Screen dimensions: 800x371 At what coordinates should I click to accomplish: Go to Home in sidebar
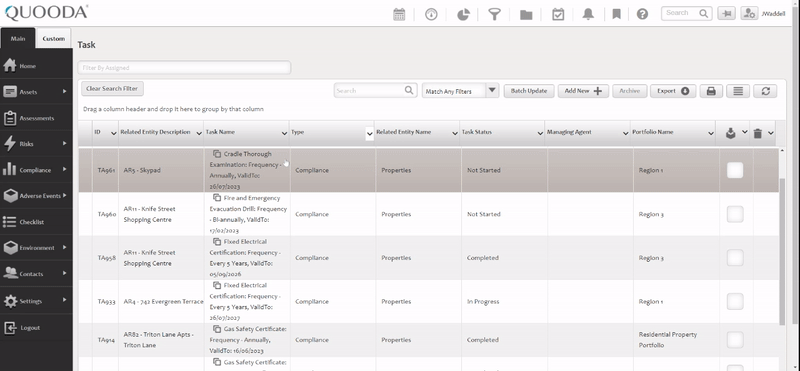point(36,66)
